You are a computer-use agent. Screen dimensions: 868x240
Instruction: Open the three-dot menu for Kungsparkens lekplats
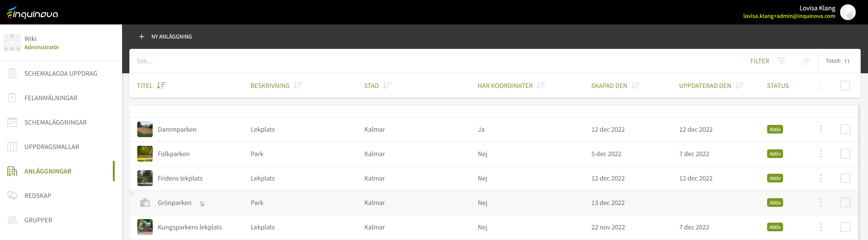click(821, 227)
